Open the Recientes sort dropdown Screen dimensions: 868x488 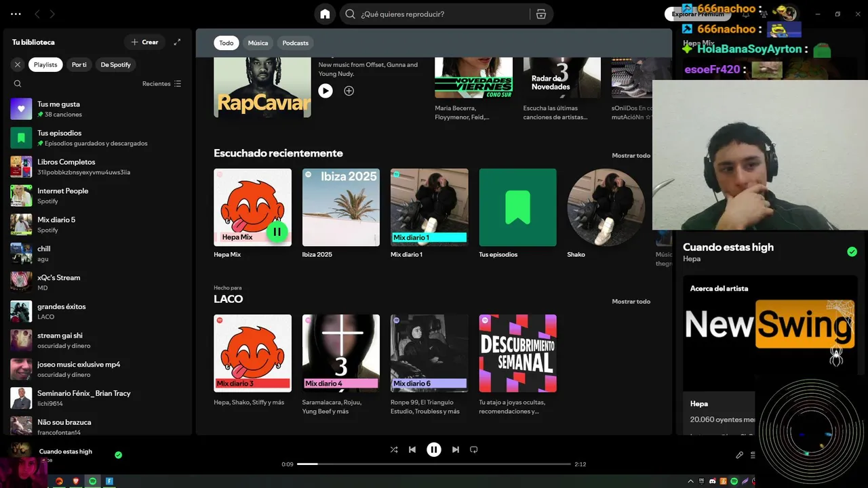[x=161, y=83]
